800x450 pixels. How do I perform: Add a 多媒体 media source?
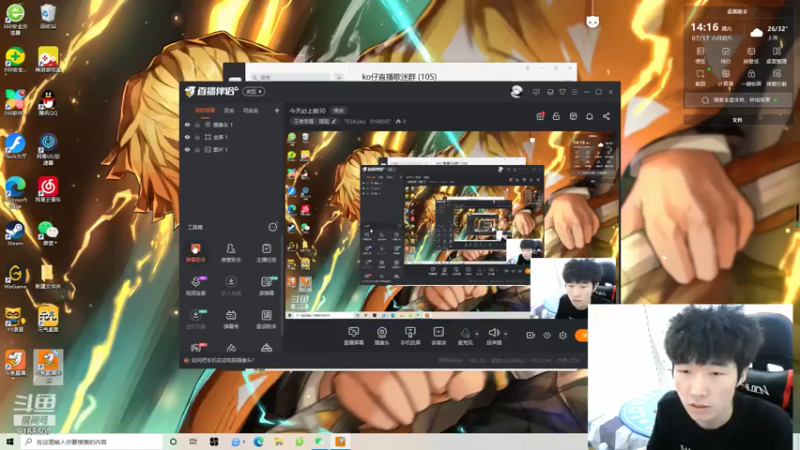tap(438, 336)
